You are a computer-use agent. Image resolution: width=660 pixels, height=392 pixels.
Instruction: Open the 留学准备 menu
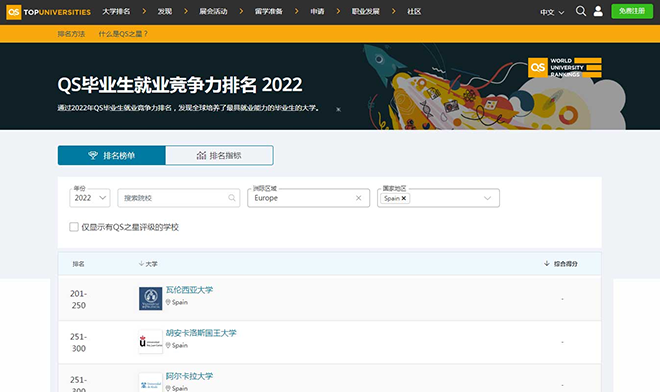[269, 11]
